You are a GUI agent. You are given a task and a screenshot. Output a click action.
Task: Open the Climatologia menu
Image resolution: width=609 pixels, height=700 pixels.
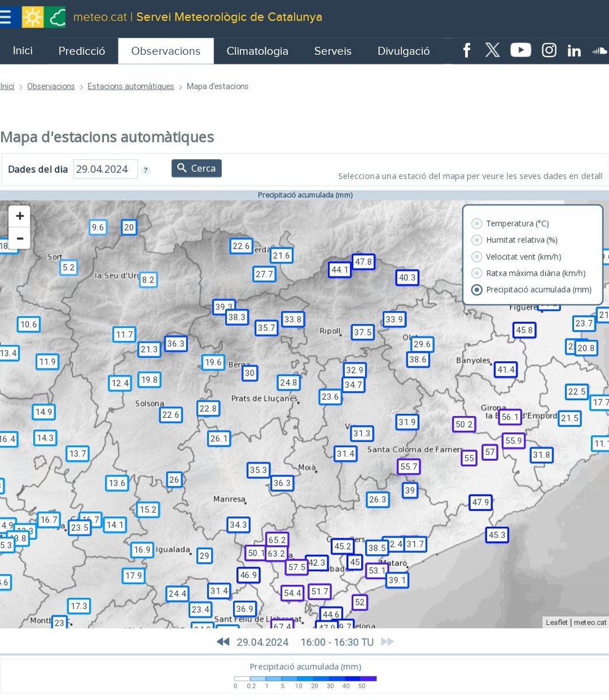click(257, 51)
